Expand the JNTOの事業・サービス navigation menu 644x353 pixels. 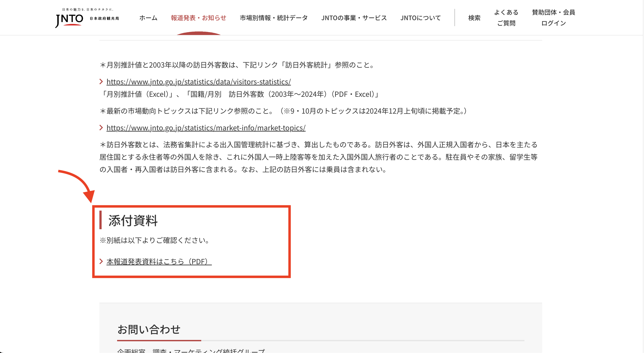(x=354, y=18)
